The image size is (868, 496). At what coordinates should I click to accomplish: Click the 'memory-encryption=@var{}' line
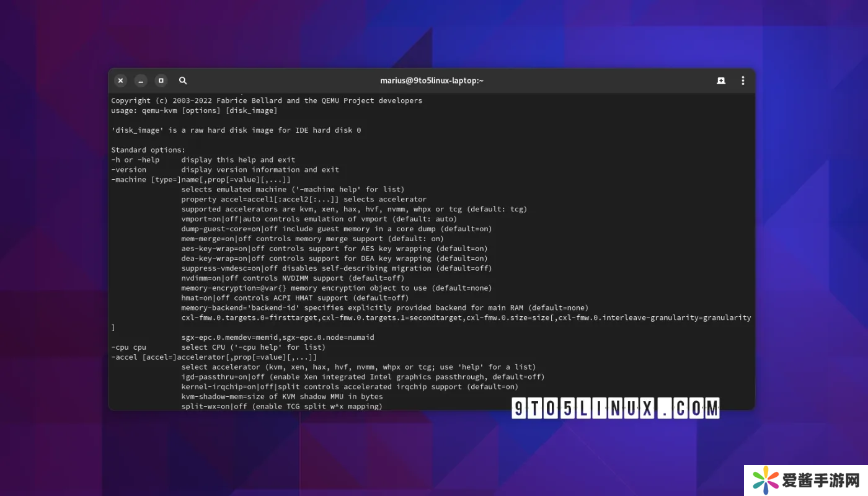pyautogui.click(x=336, y=288)
